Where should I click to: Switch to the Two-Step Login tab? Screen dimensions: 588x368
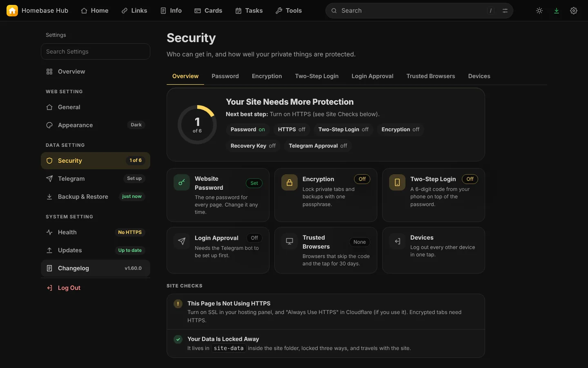click(x=316, y=76)
